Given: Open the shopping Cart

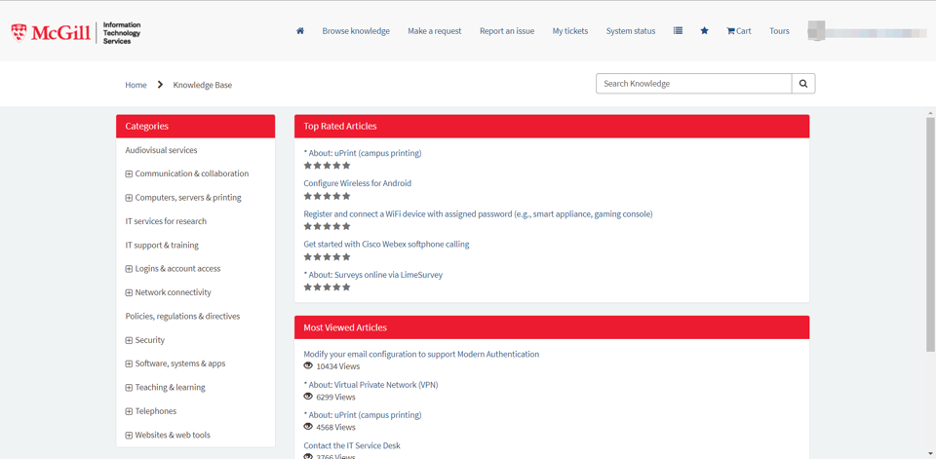Looking at the screenshot, I should point(738,31).
